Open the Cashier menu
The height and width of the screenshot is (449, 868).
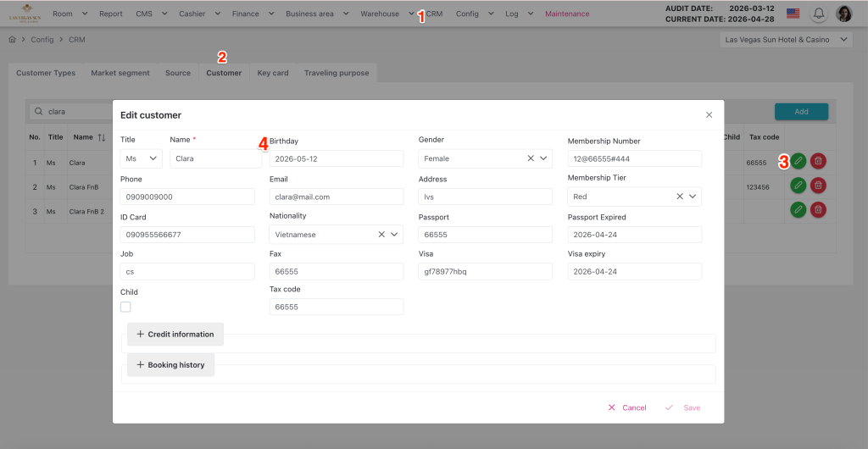point(198,14)
